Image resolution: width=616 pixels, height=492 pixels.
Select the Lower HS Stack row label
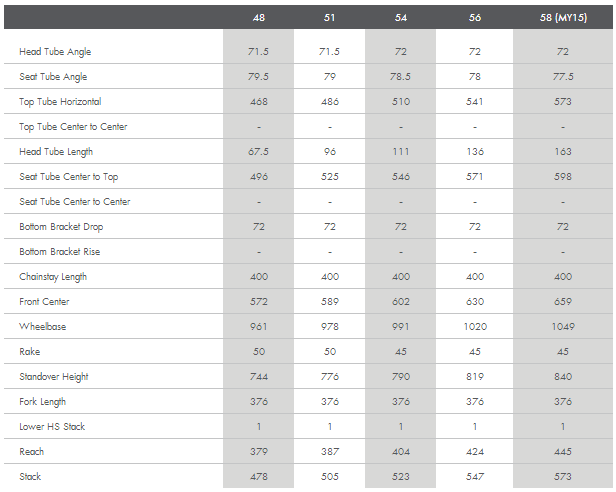point(52,427)
